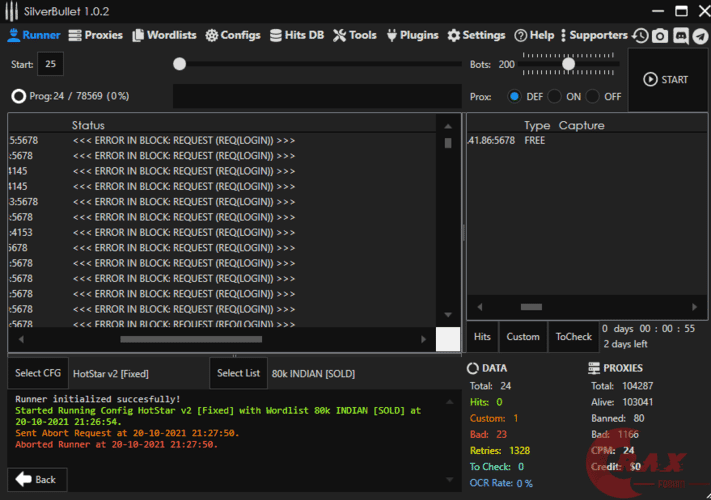Select the OFF proxy mode radio
Screen dimensions: 711x500
point(593,96)
